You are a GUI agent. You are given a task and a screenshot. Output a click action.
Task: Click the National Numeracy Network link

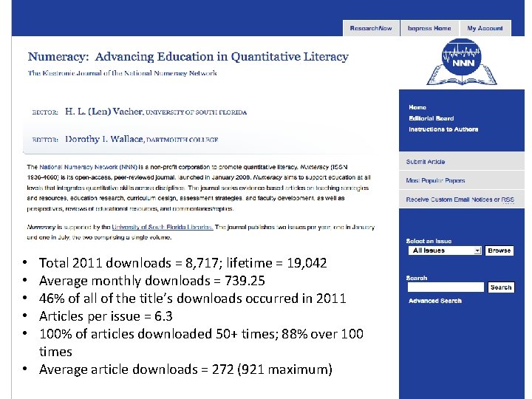click(89, 167)
